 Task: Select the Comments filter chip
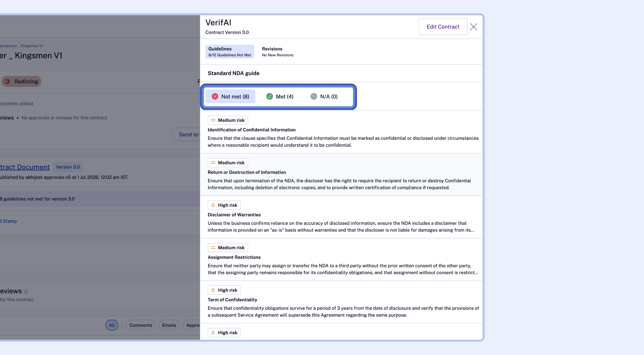click(141, 325)
